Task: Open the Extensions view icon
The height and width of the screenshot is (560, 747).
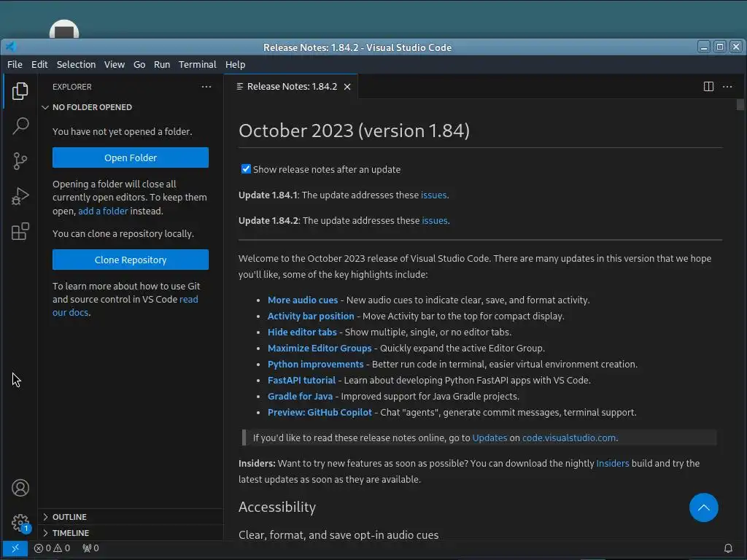Action: [20, 231]
